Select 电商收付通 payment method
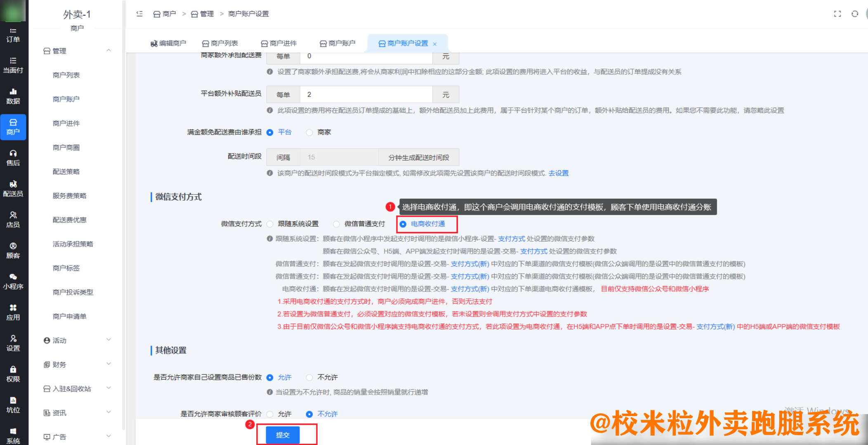Screen dimensions: 868x445 [x=402, y=224]
